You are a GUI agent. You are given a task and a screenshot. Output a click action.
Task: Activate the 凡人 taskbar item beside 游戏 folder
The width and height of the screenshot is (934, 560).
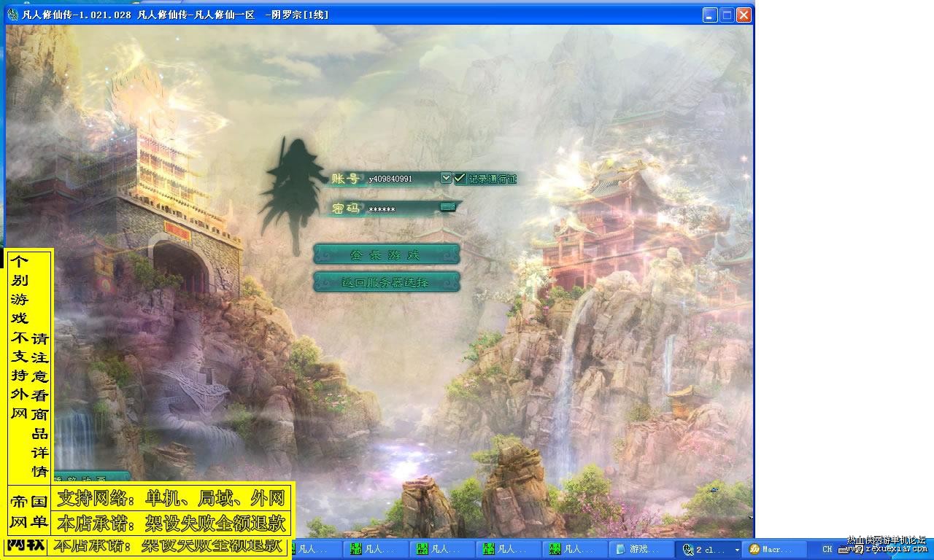point(575,549)
